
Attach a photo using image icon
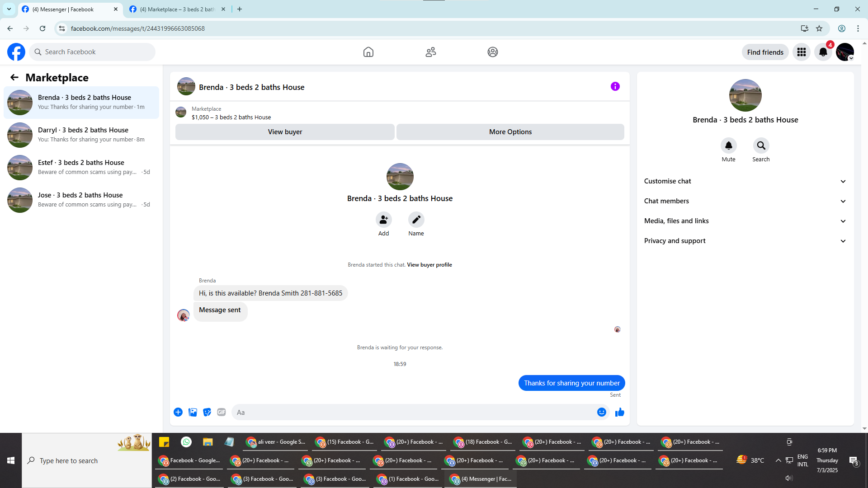click(x=193, y=412)
